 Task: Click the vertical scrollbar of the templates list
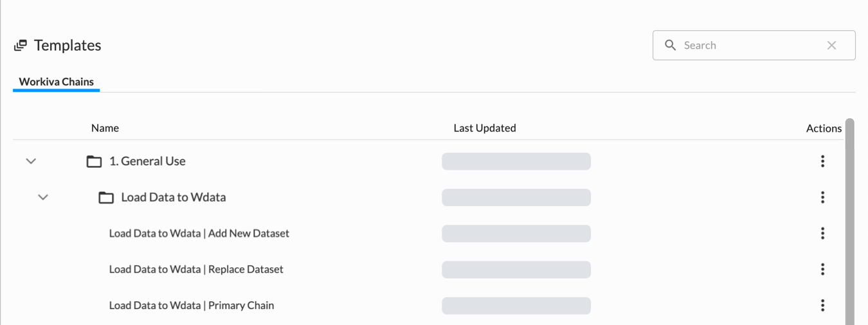(x=849, y=218)
